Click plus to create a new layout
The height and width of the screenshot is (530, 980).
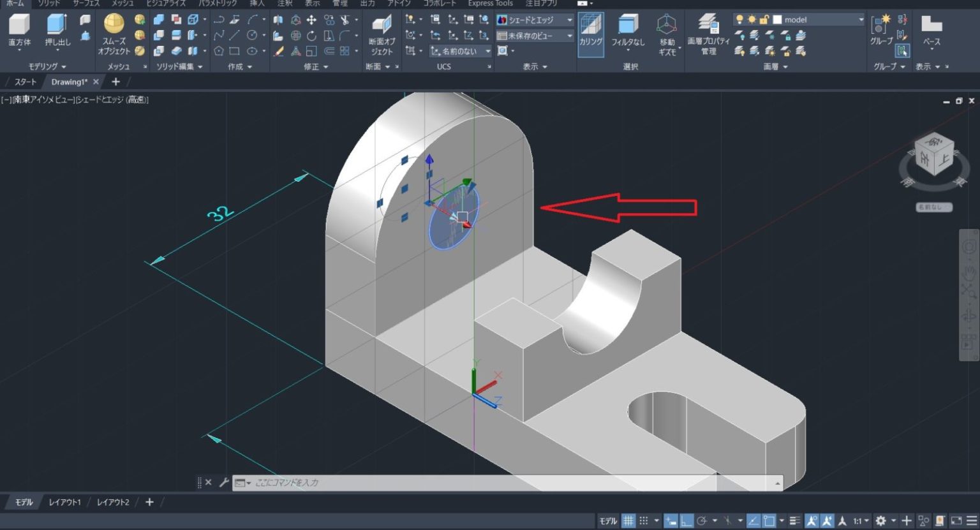pos(149,502)
